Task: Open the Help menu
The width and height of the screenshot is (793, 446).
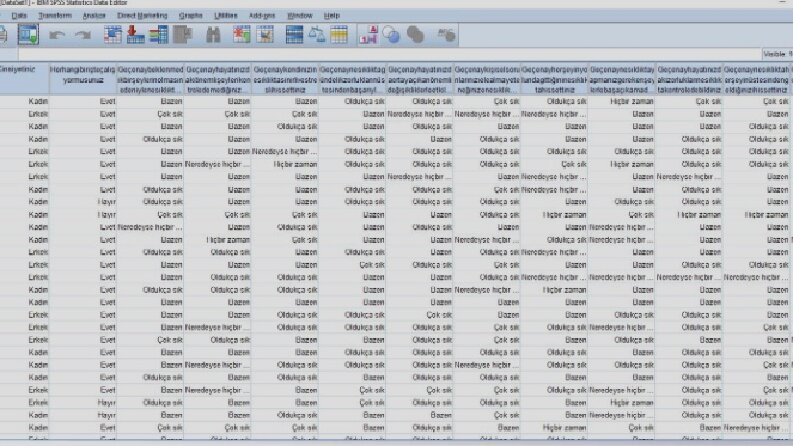Action: (332, 16)
